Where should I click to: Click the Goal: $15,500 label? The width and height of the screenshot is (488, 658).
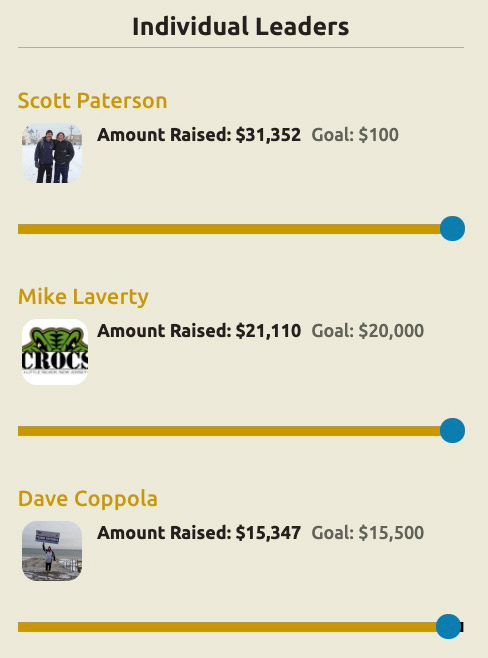click(368, 533)
